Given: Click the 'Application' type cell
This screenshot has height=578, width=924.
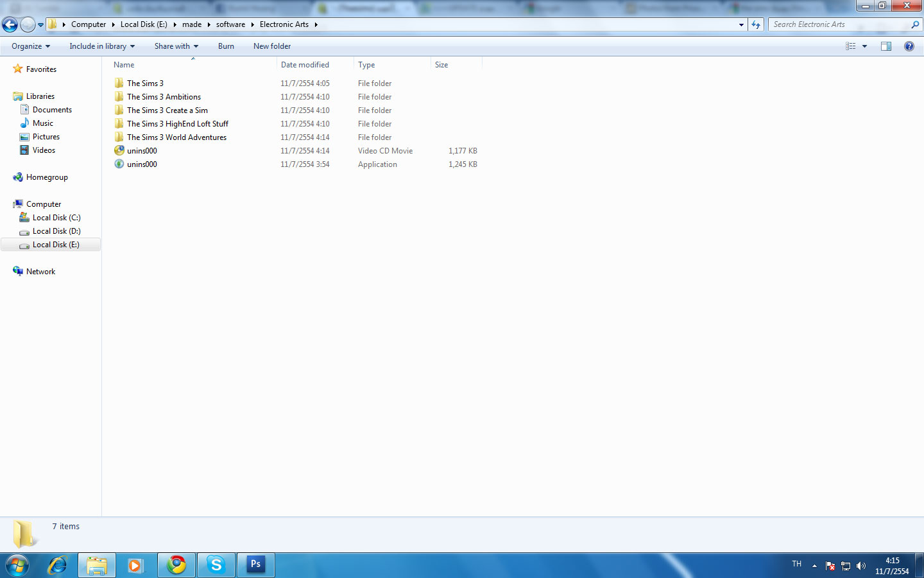Looking at the screenshot, I should point(377,164).
